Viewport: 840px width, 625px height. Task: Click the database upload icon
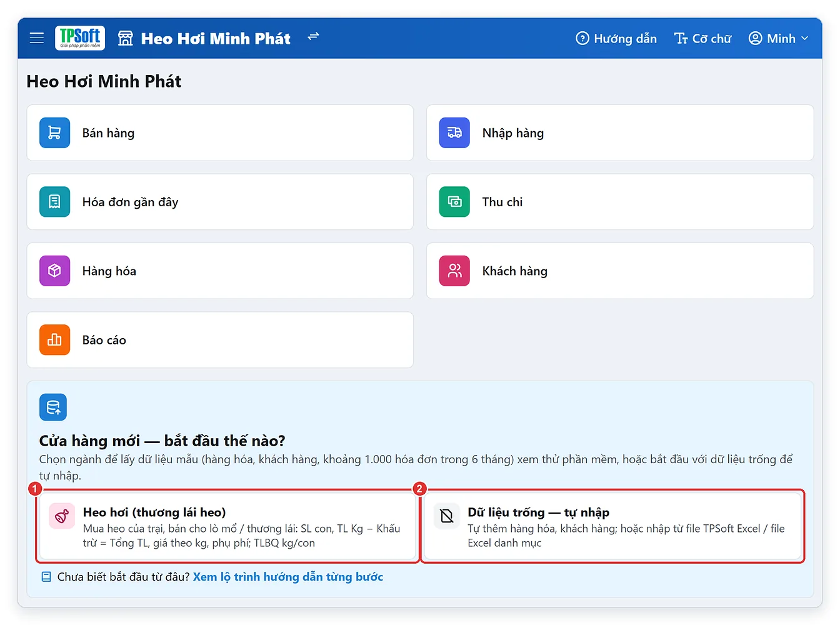[x=53, y=407]
